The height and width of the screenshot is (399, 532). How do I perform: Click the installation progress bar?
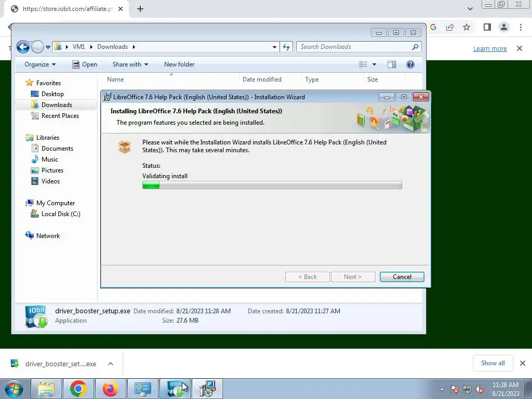click(x=272, y=185)
